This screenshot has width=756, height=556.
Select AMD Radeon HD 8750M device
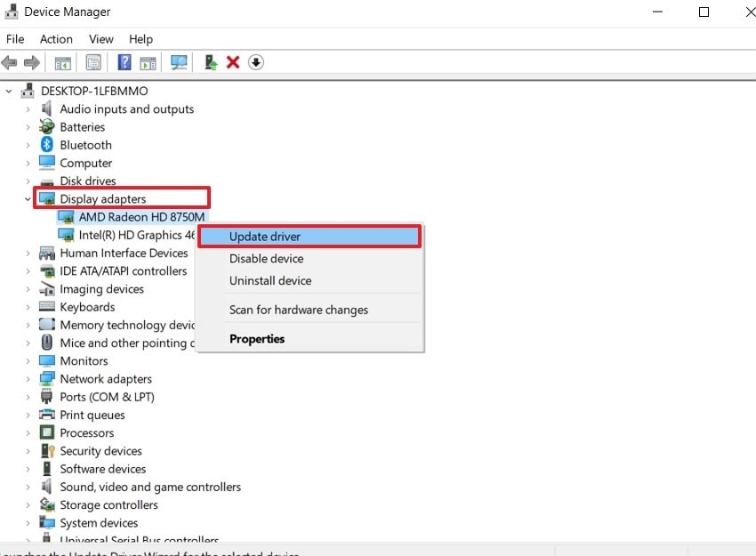point(141,217)
